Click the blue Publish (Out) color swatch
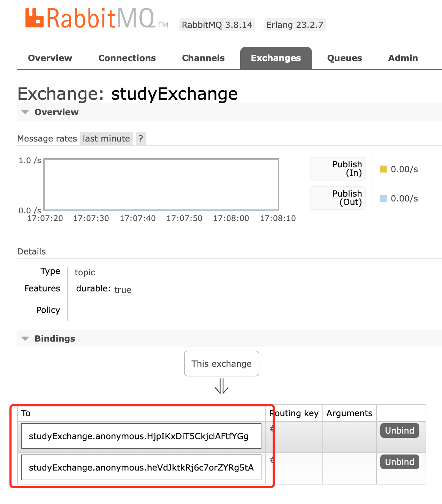 coord(384,198)
